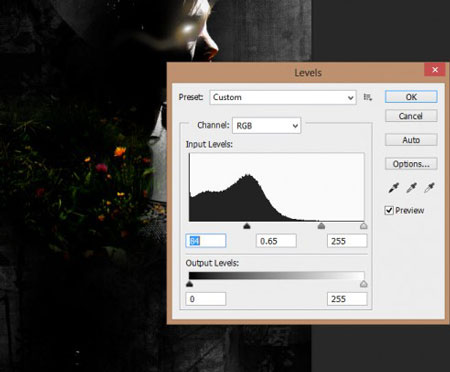Open the Options... button
Viewport: 450px width, 372px height.
[x=411, y=164]
